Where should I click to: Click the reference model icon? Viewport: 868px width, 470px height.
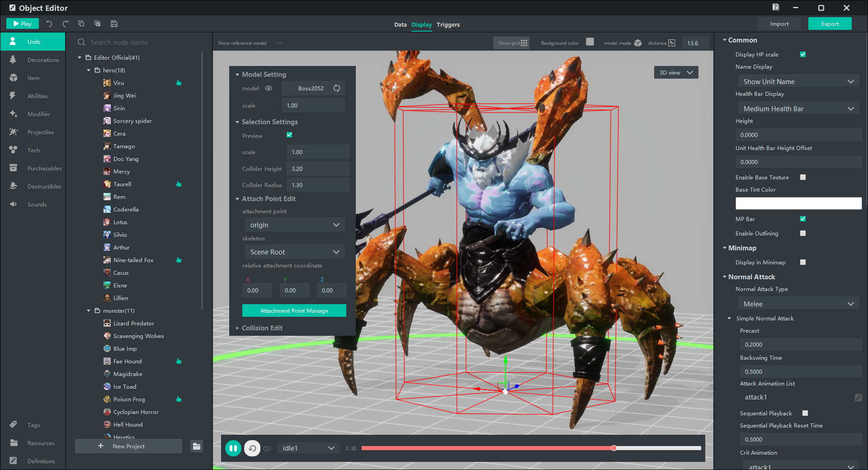tap(279, 43)
